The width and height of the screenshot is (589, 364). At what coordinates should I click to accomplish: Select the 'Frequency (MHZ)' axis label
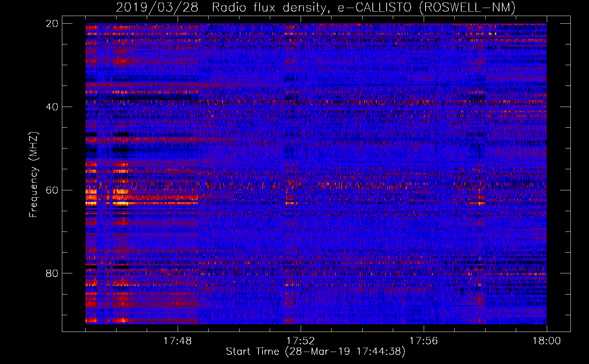33,175
